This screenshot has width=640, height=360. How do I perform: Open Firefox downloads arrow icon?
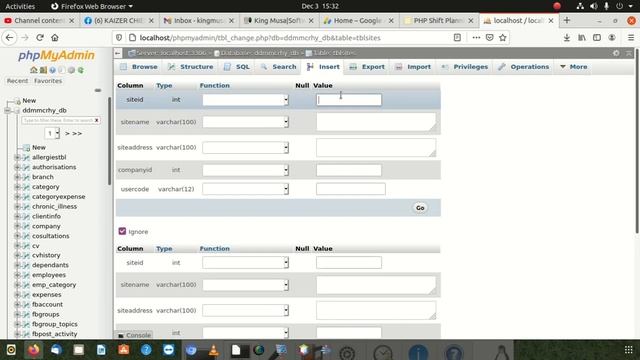click(567, 38)
